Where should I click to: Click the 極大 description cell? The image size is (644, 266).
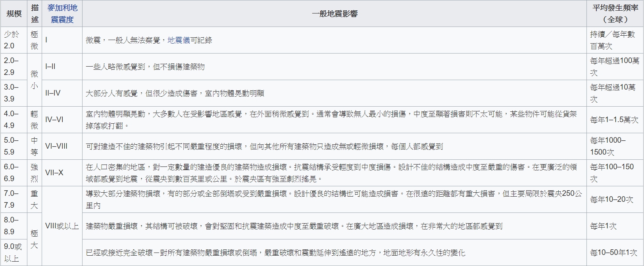(35, 239)
